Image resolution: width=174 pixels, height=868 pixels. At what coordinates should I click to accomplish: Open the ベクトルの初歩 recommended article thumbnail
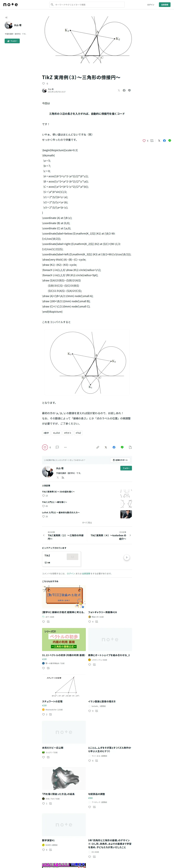pos(64,639)
